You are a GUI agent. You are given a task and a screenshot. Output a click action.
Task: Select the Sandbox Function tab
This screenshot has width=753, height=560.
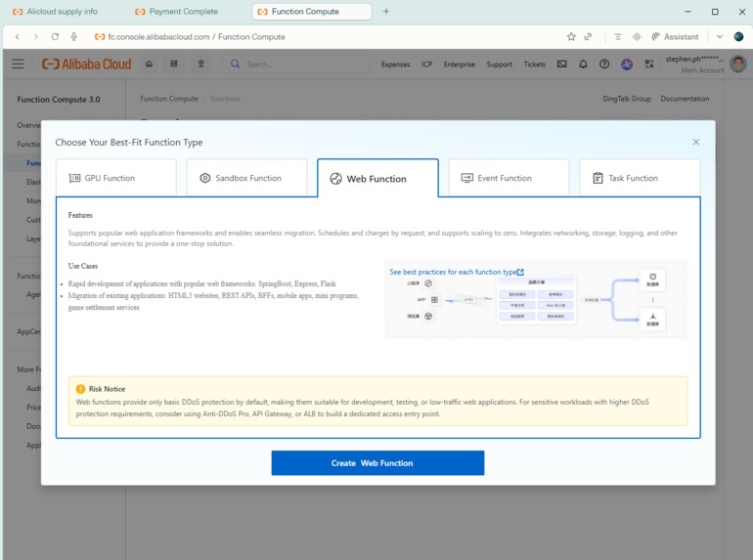[x=246, y=178]
